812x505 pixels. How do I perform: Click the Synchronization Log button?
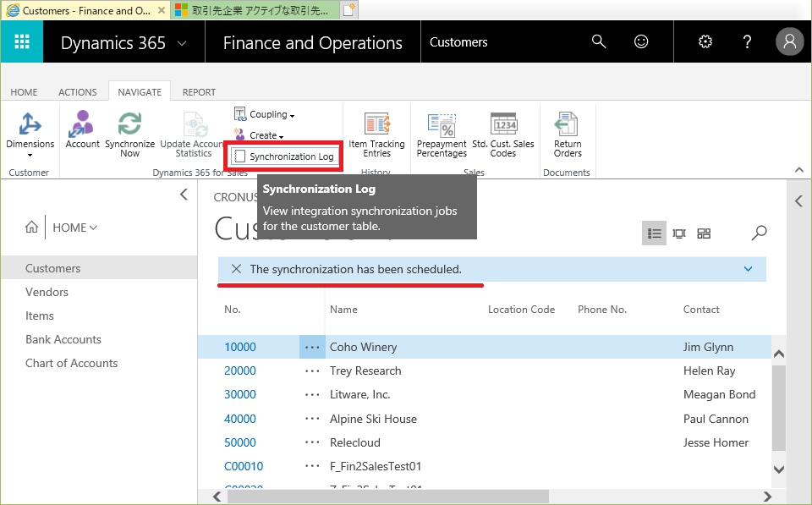(x=283, y=156)
